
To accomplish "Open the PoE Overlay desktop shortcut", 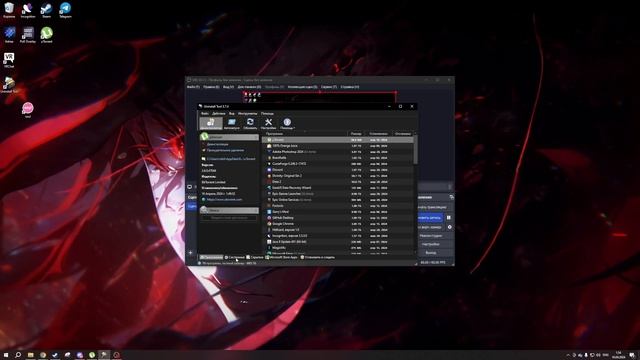I will pos(27,35).
